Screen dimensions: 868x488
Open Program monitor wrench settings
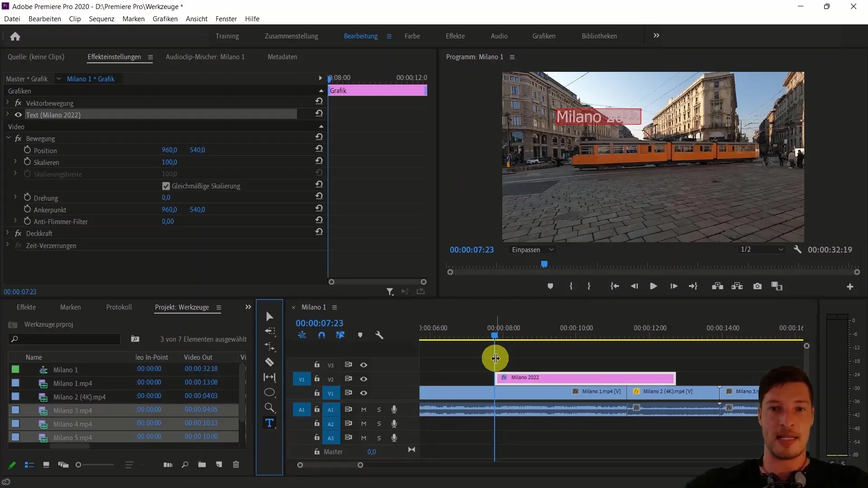(797, 249)
